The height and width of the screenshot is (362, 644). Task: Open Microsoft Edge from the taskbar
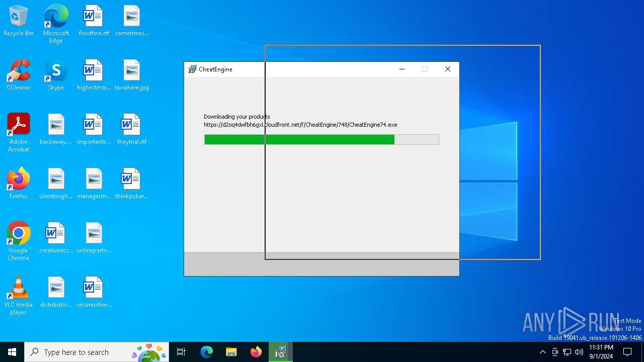tap(207, 352)
